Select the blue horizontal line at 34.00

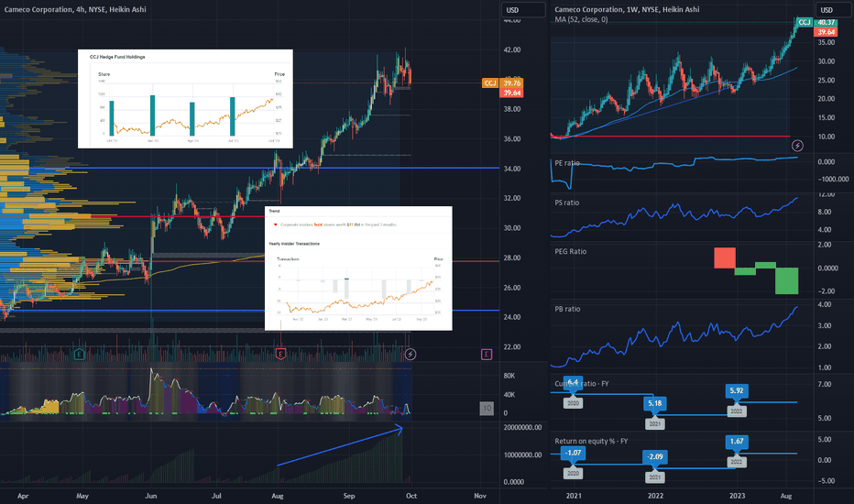click(249, 168)
